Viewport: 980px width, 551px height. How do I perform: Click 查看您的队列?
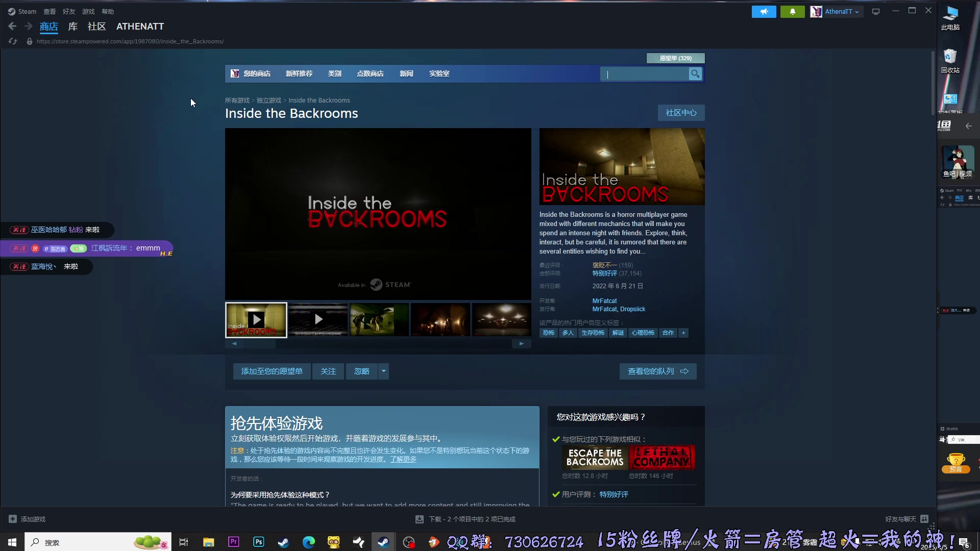point(658,371)
